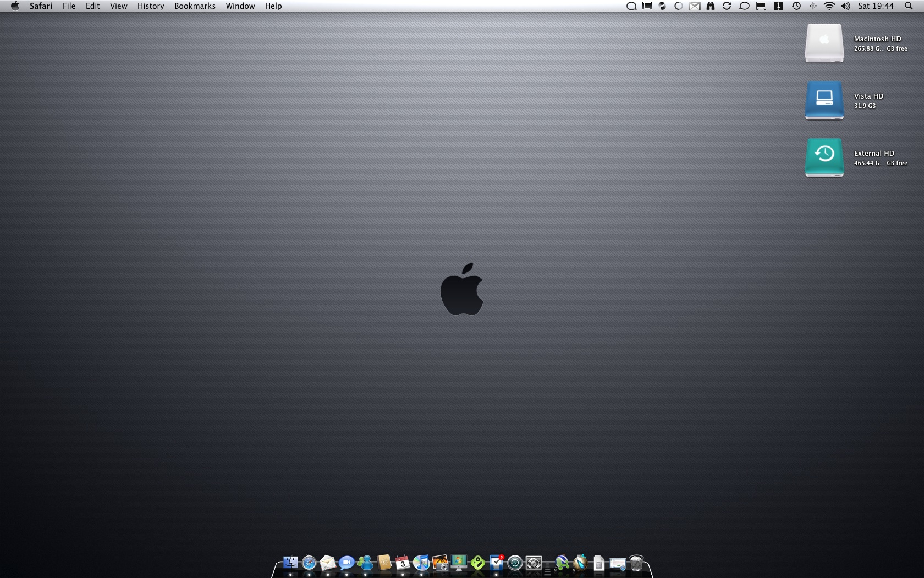Toggle the Wi-Fi status menu

[829, 6]
